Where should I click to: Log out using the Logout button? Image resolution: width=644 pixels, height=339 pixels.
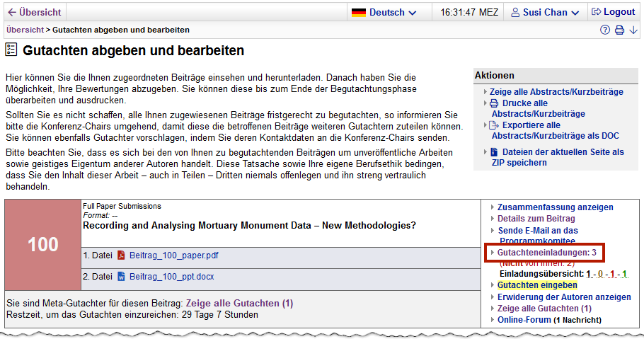(613, 12)
